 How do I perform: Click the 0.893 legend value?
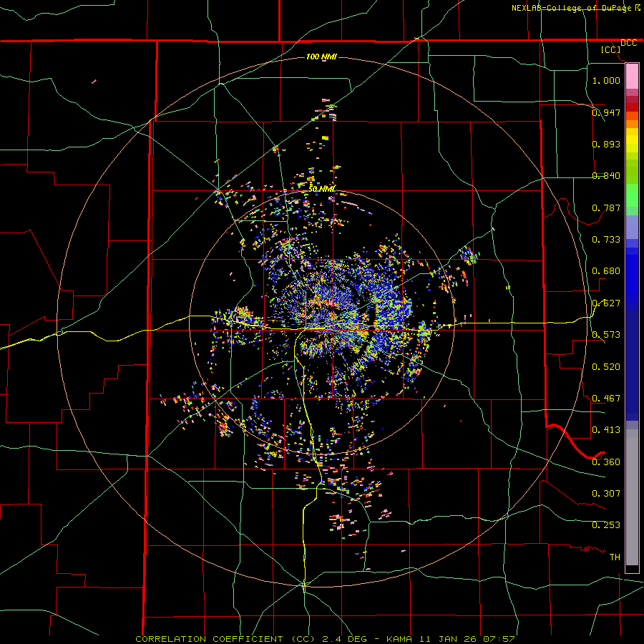pos(606,144)
